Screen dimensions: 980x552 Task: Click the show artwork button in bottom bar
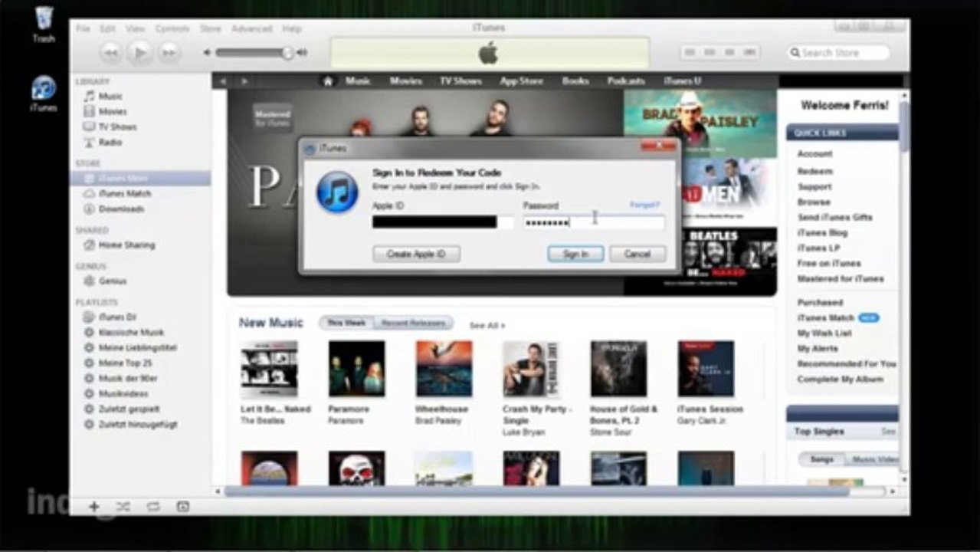[182, 507]
